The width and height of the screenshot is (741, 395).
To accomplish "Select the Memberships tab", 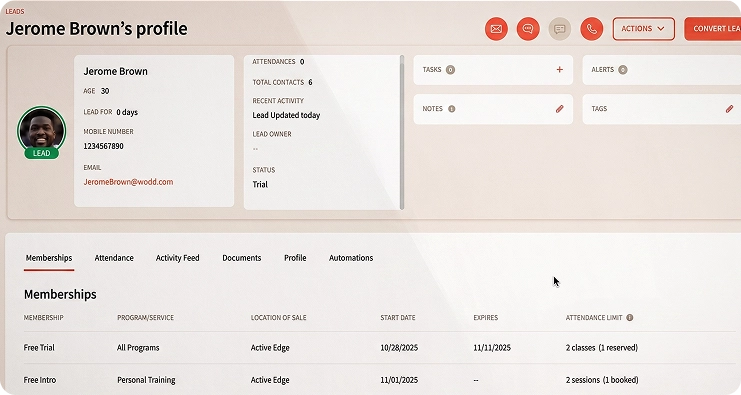I will point(49,258).
